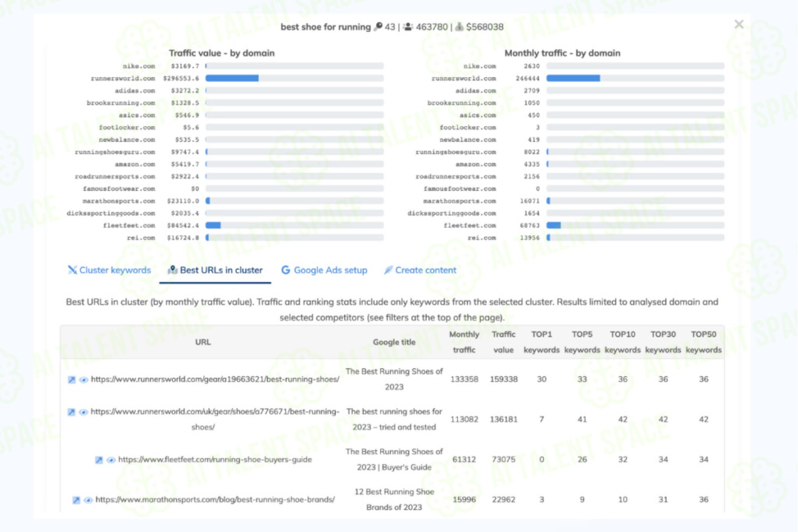798x532 pixels.
Task: Select title 'The best running shoes for 2023 – tried and tested'
Action: (394, 419)
